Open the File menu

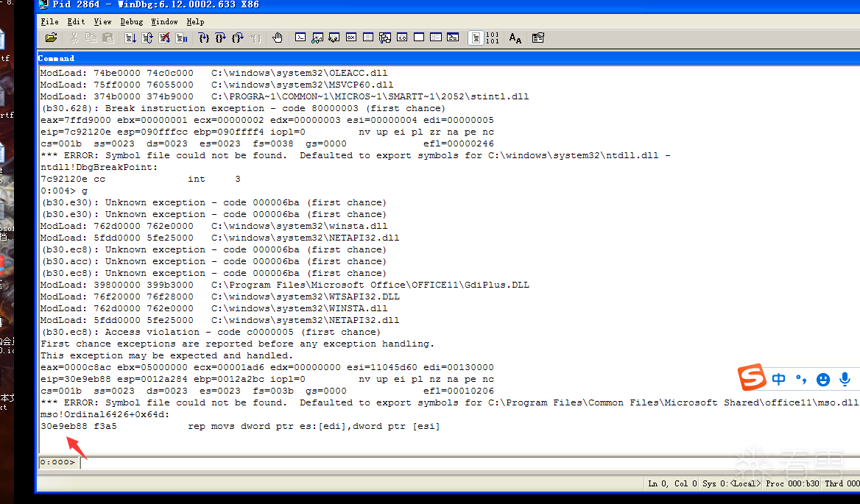point(49,22)
